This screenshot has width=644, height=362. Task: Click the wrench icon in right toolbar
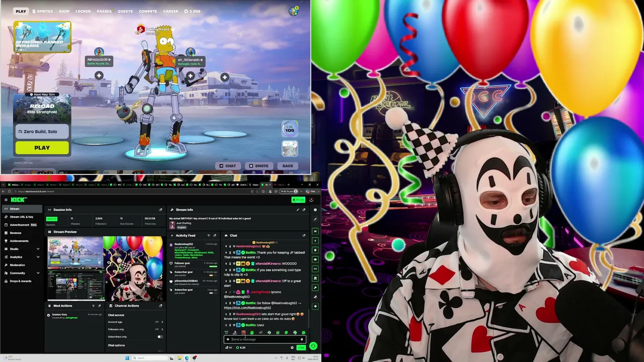315,288
